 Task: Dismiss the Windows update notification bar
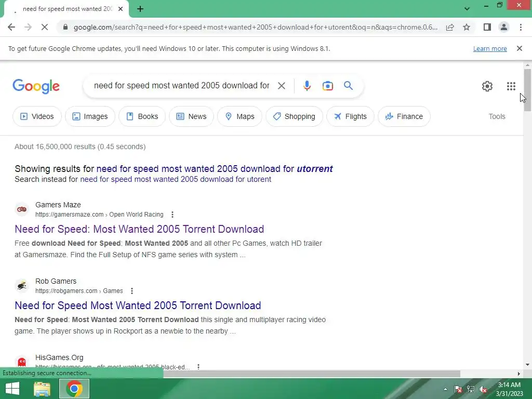pos(519,48)
